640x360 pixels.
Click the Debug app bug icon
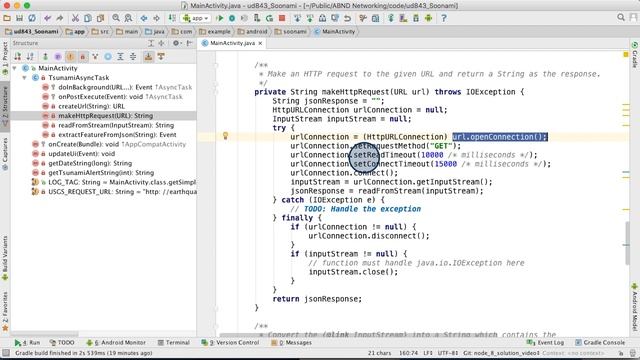coord(232,18)
